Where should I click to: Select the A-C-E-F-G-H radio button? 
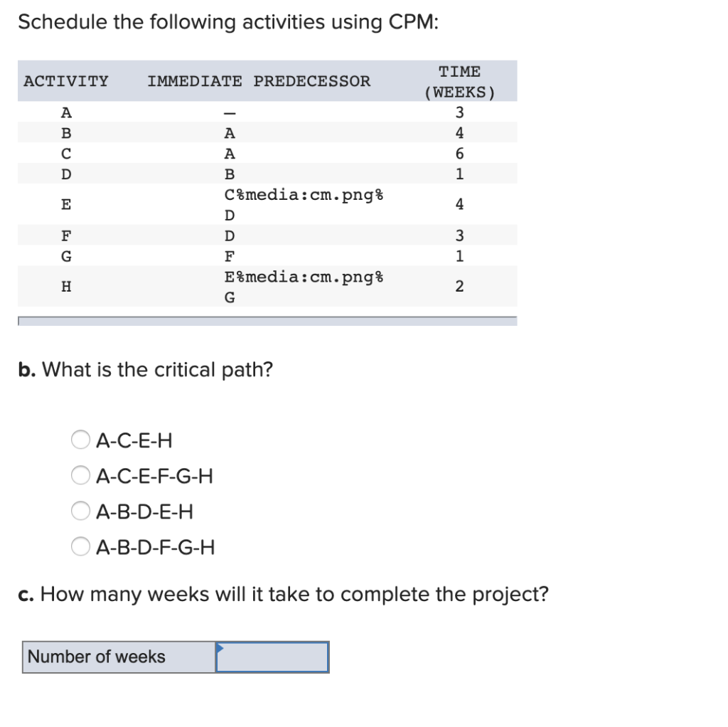[x=80, y=475]
